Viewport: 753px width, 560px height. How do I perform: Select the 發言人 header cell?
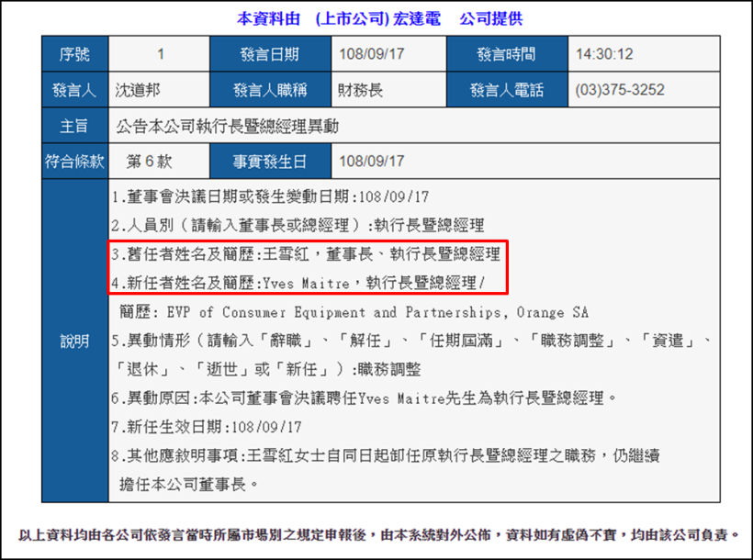click(75, 89)
